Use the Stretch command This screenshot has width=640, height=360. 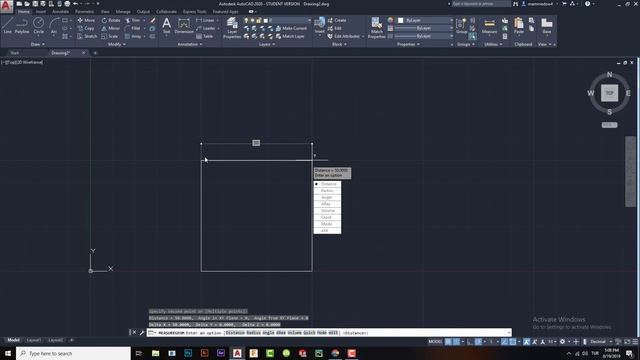click(87, 36)
